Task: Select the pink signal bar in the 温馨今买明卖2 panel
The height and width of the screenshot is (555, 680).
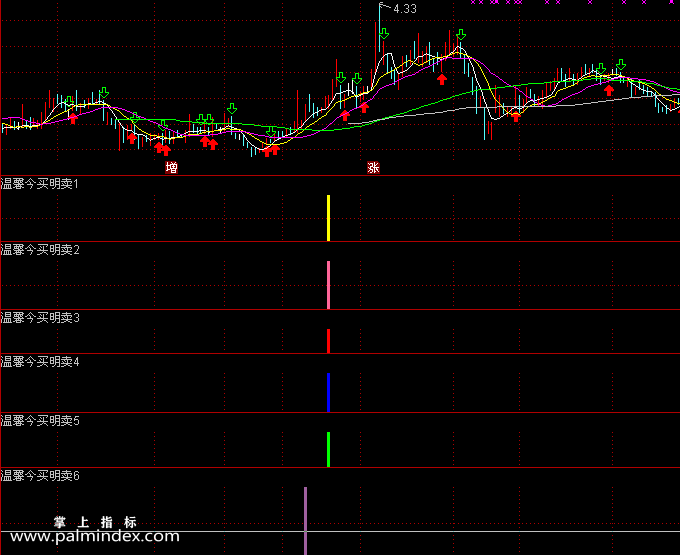Action: tap(328, 285)
